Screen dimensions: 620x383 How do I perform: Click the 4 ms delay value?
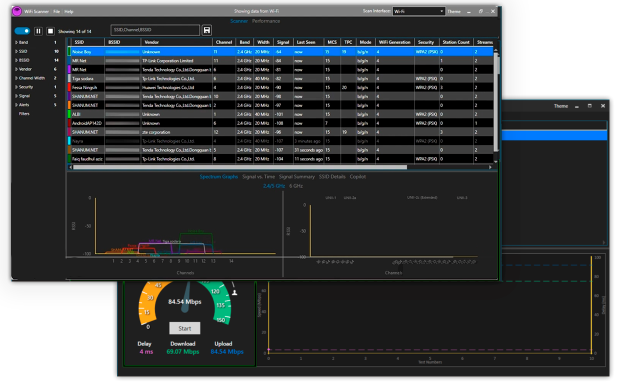click(146, 352)
